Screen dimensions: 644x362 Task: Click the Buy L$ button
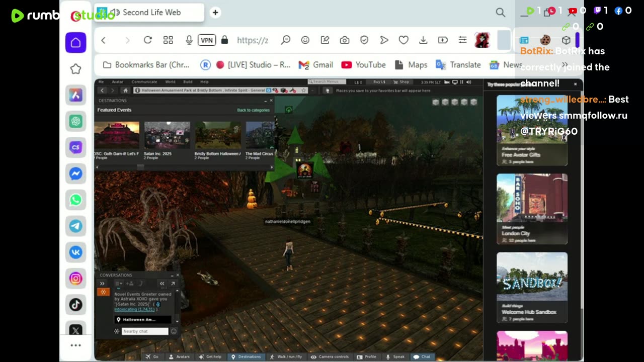(379, 82)
